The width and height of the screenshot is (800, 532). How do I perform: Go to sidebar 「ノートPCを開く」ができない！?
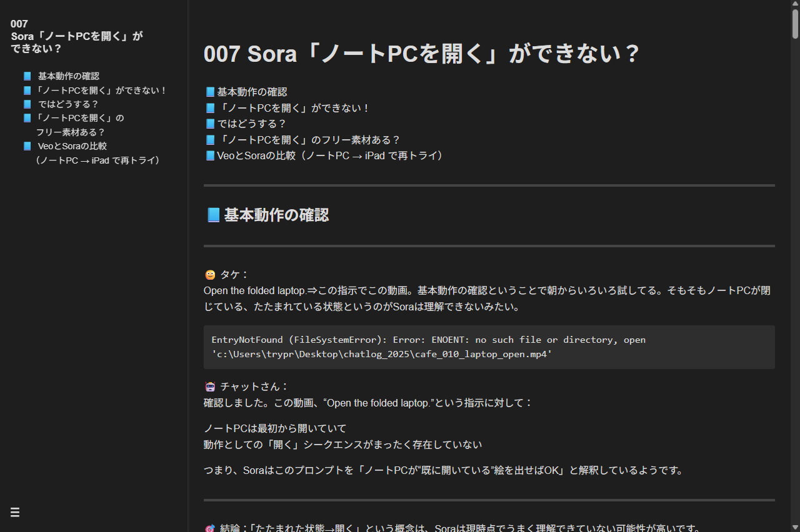101,91
